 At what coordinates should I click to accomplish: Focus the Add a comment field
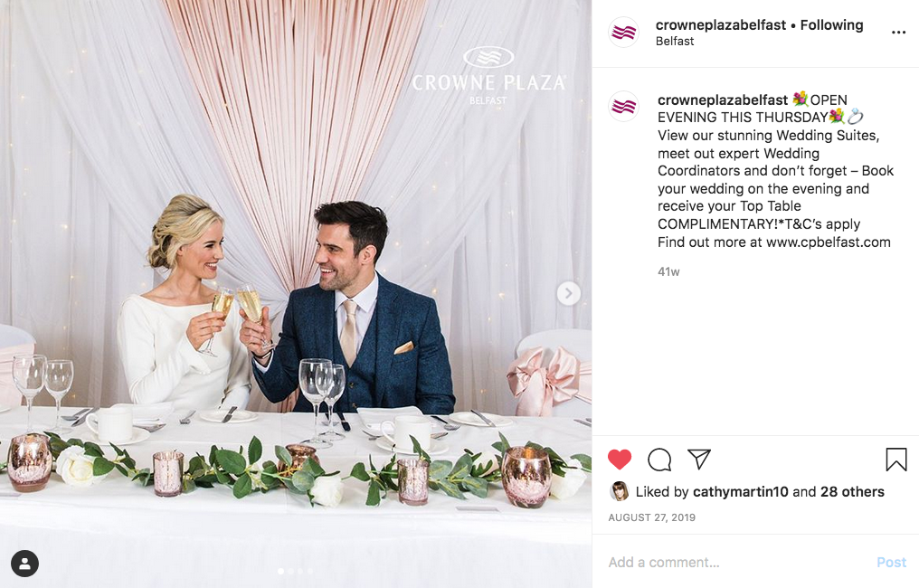[x=738, y=562]
